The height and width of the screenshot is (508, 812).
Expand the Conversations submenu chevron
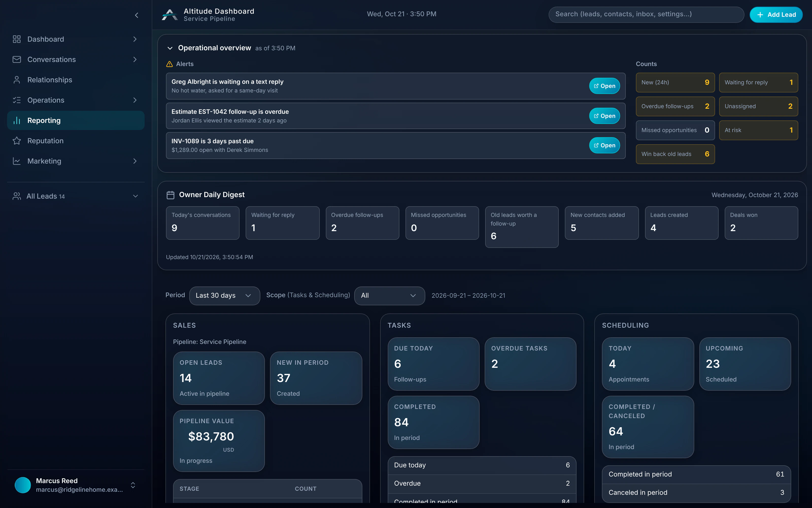[135, 59]
